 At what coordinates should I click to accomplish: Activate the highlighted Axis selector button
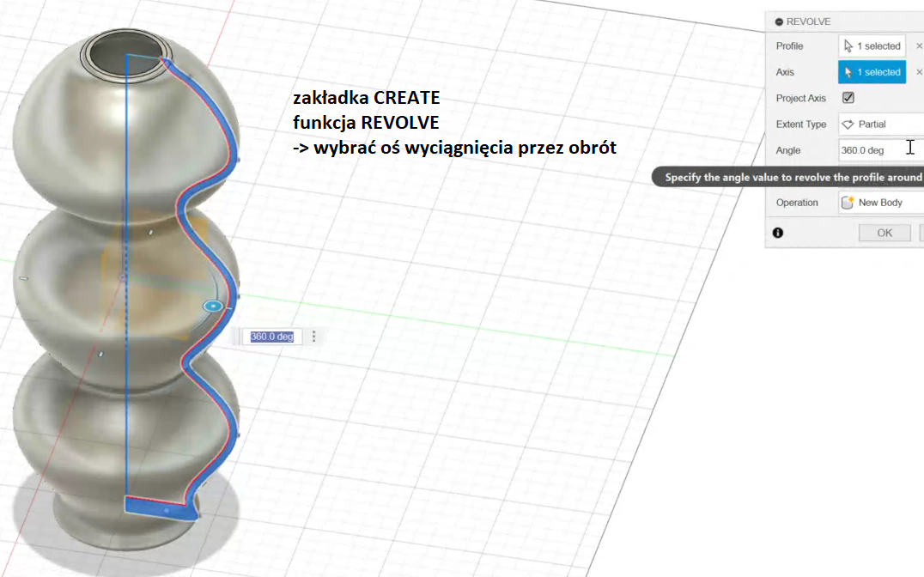tap(872, 72)
